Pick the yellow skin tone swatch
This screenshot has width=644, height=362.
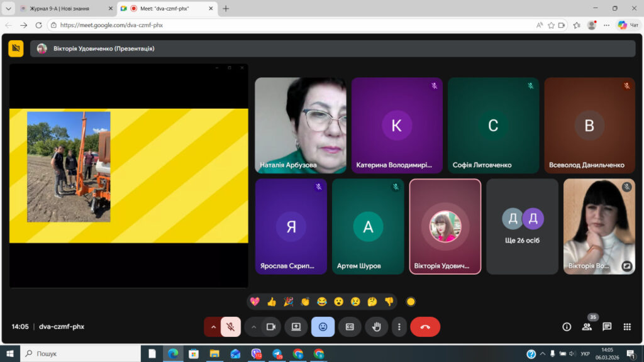(411, 302)
